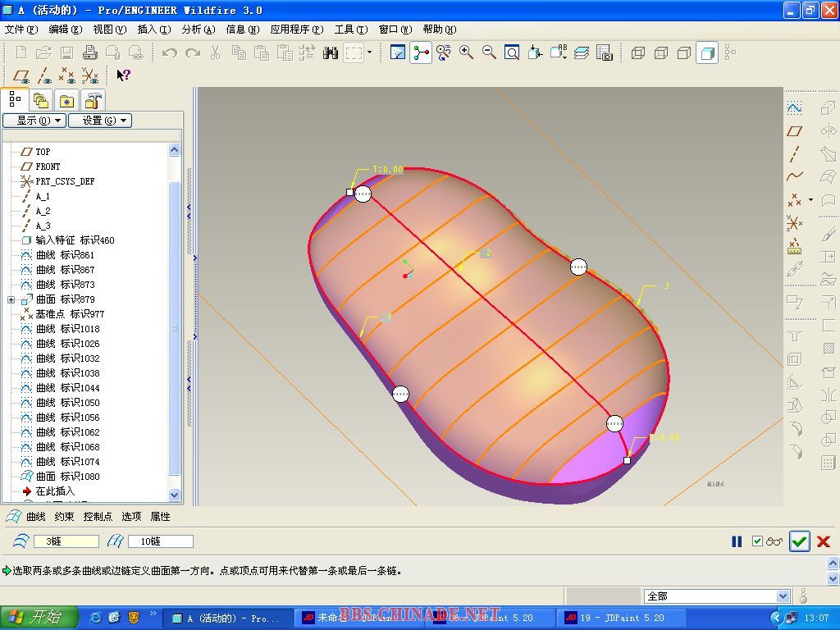Click the print icon in toolbar
The width and height of the screenshot is (840, 630).
(90, 52)
